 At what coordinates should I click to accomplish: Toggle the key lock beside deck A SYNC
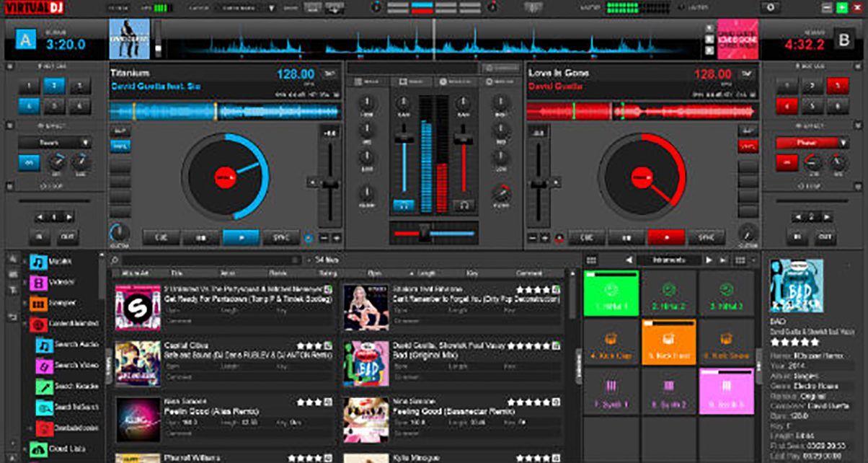click(x=310, y=237)
